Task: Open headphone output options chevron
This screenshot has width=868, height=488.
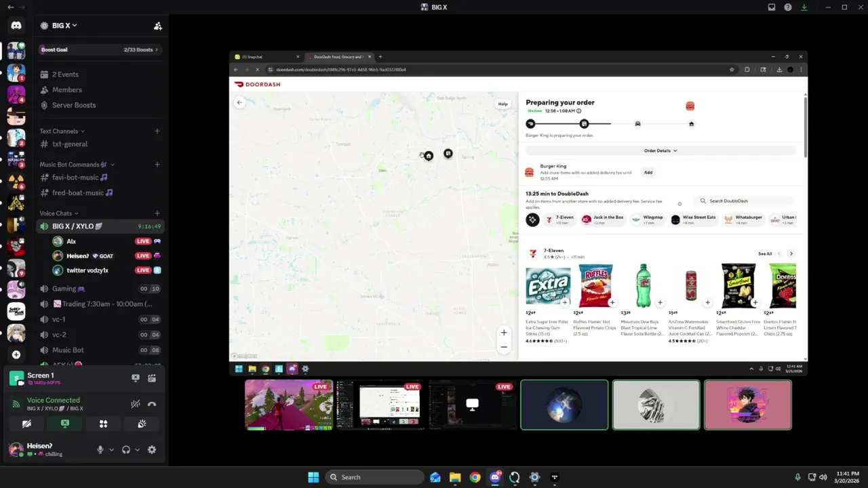Action: coord(137,449)
